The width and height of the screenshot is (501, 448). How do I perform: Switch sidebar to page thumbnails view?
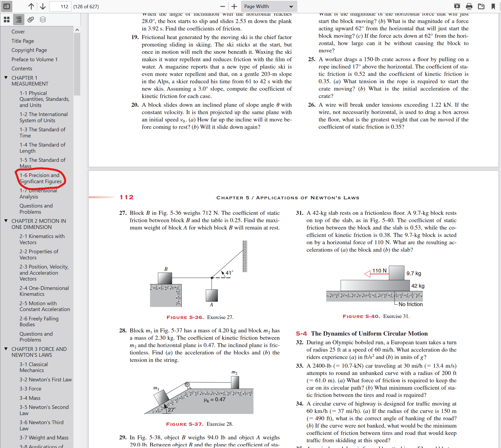6,19
